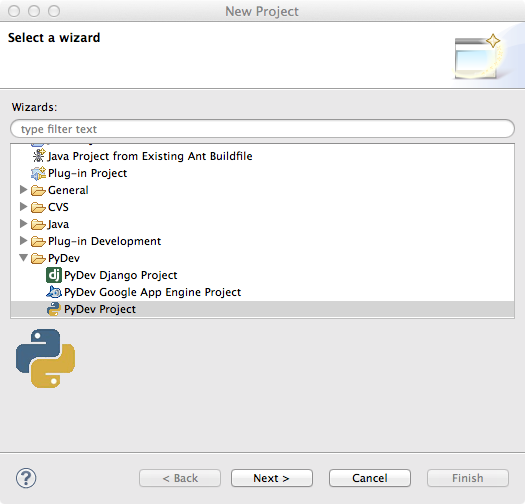This screenshot has width=525, height=504.
Task: Expand the Java category
Action: tap(23, 224)
